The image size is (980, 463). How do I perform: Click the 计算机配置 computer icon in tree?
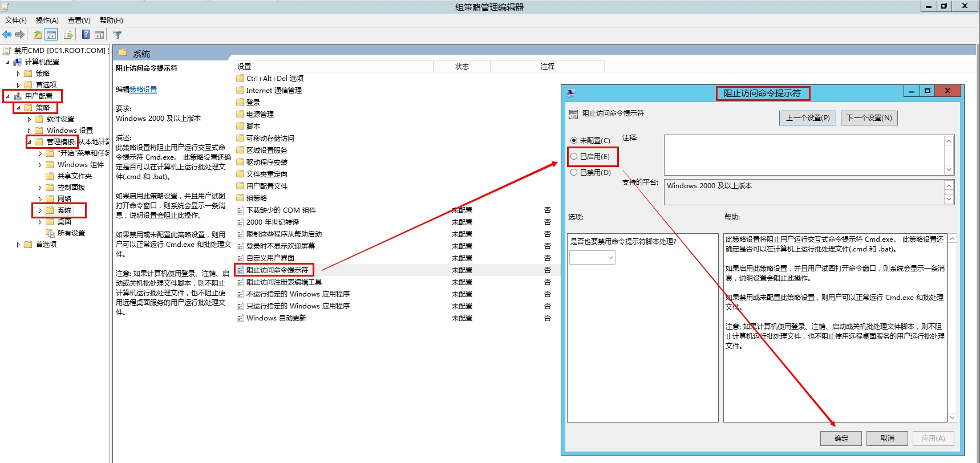click(18, 62)
